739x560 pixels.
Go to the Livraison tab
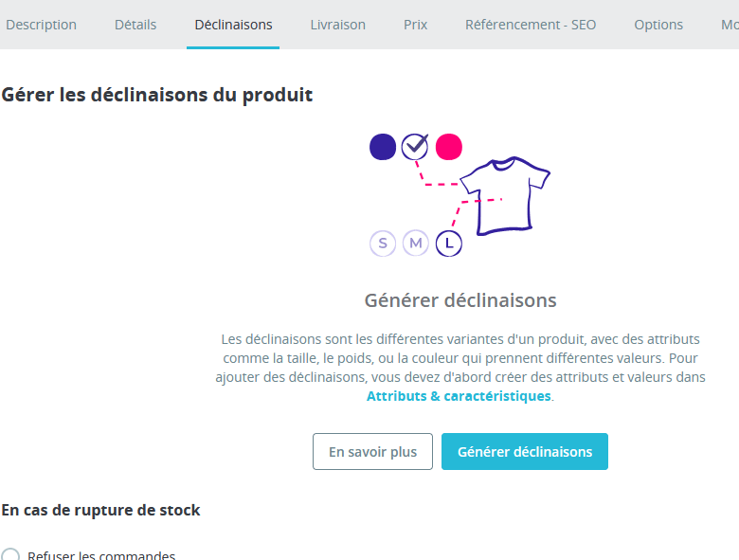pyautogui.click(x=337, y=25)
